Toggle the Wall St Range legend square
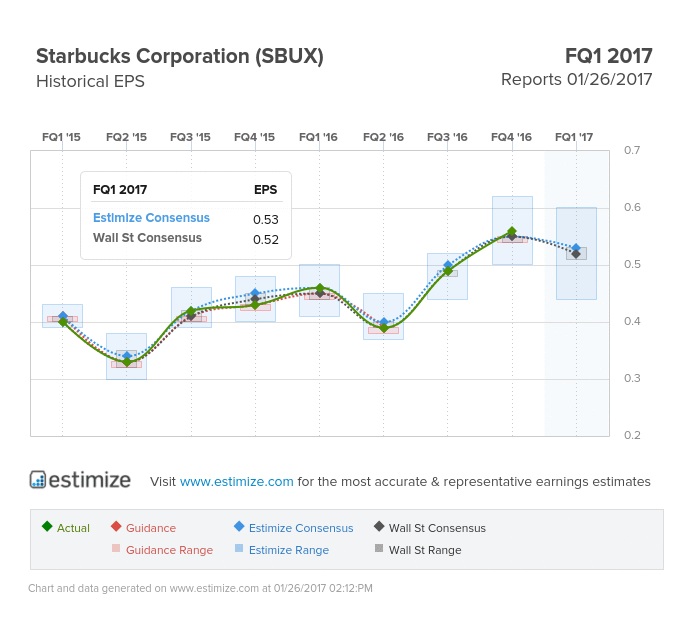This screenshot has width=685, height=620. tap(379, 548)
